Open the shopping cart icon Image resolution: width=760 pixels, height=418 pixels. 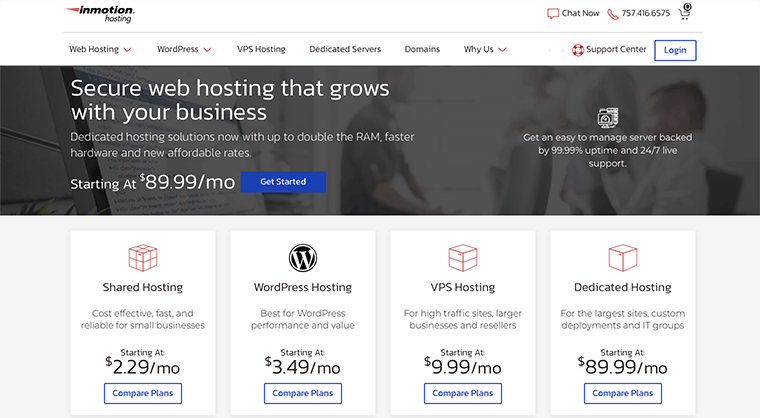pos(684,12)
